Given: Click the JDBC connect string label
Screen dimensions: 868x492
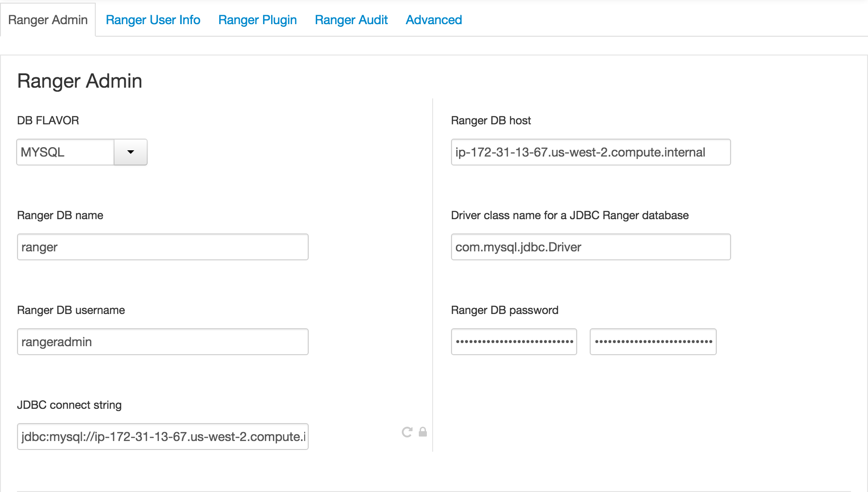Looking at the screenshot, I should coord(69,405).
